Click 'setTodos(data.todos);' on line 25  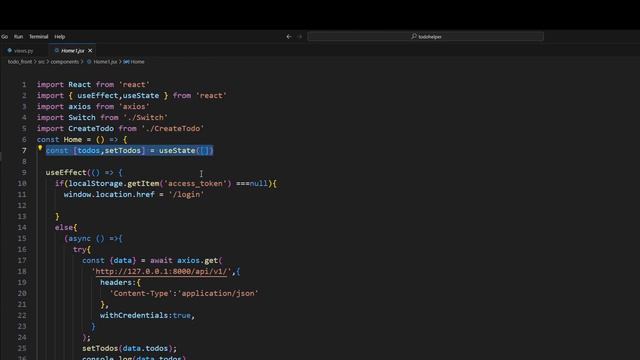click(x=129, y=349)
